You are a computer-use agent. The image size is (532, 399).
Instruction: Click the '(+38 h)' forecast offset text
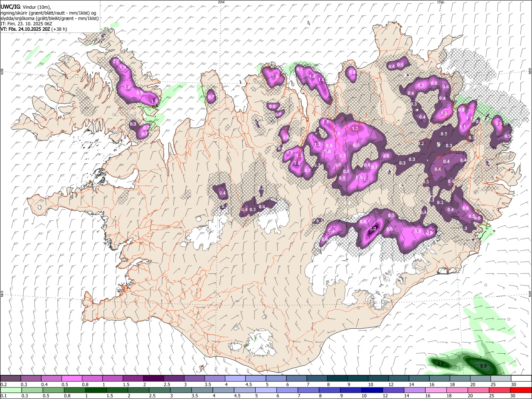(59, 29)
